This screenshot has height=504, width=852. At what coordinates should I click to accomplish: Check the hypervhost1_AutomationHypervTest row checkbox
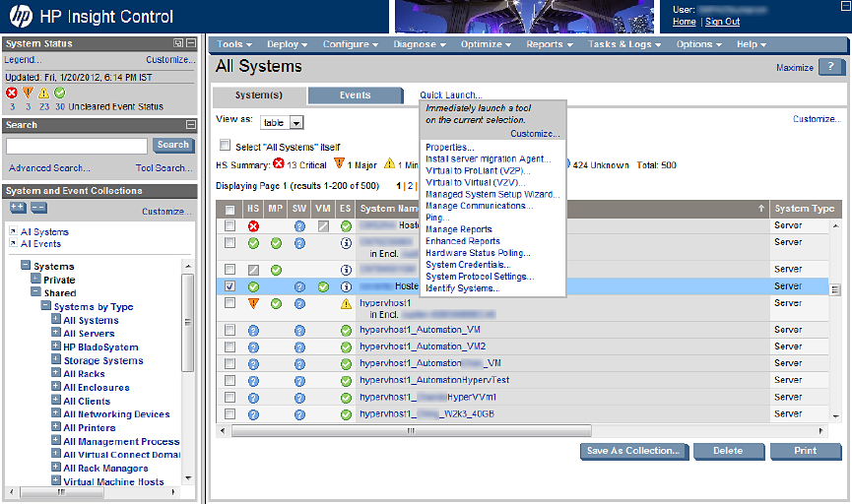click(x=229, y=380)
